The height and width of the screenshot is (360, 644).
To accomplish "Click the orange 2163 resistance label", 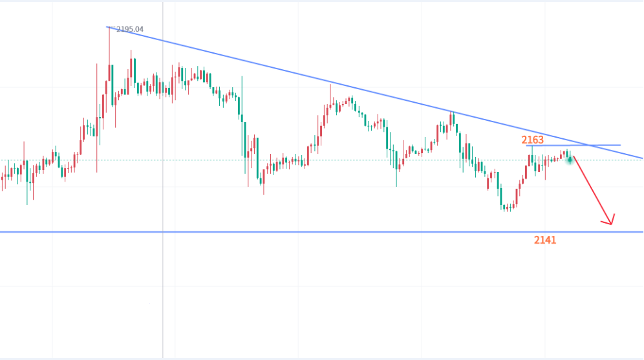I will [x=533, y=139].
